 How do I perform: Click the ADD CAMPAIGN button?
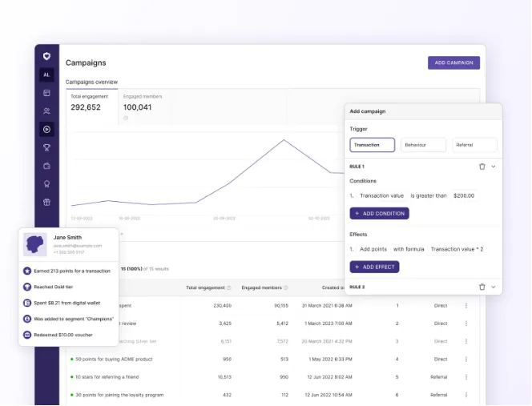(453, 62)
